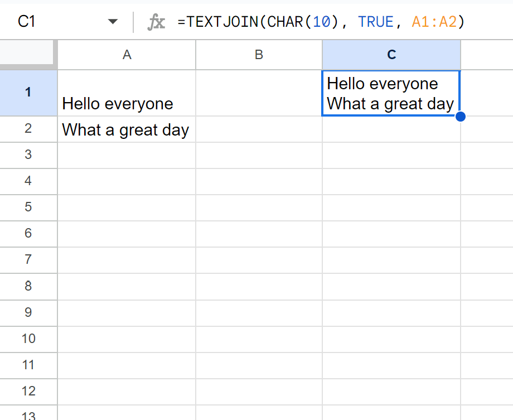Screen dimensions: 513x420
Task: Select empty cell B5
Action: (x=259, y=207)
